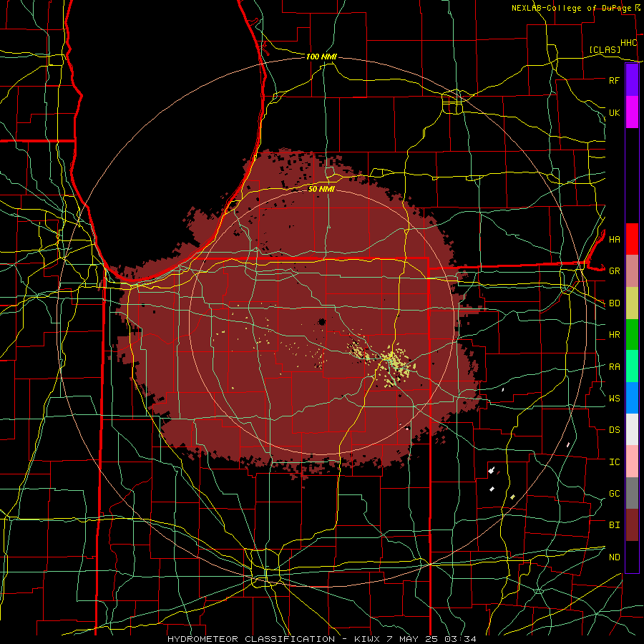Viewport: 644px width, 644px height.
Task: Select the dusty pink GR legend swatch
Action: (x=632, y=271)
